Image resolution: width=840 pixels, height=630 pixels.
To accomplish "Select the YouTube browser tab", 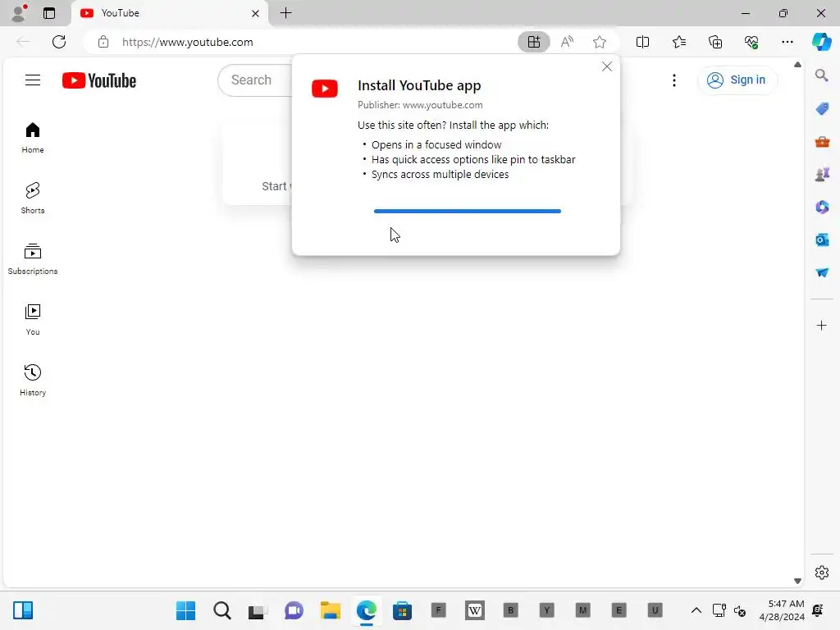I will [x=169, y=13].
